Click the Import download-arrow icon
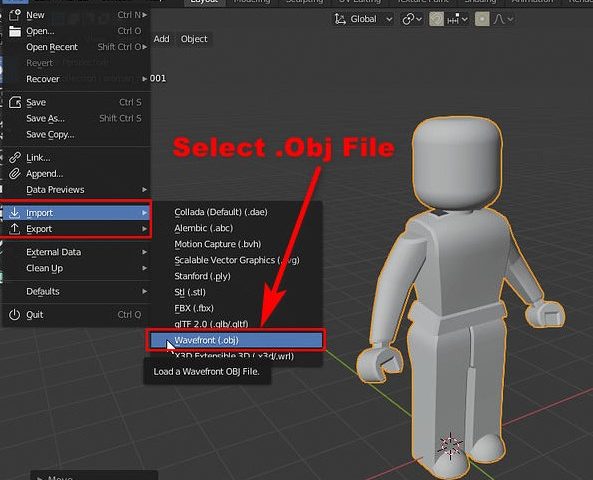The width and height of the screenshot is (593, 480). [15, 213]
